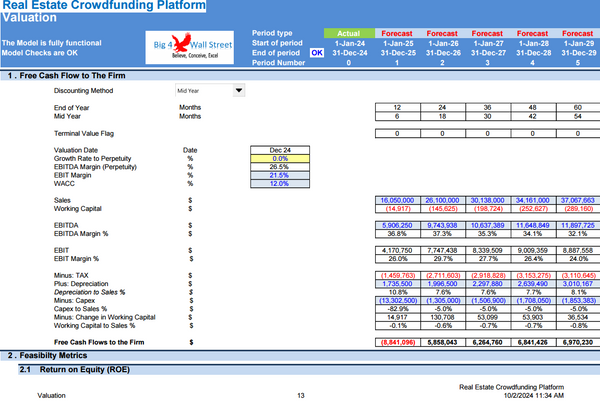Click the EBITDA Margin (Perpetuity) 26.5% cell
This screenshot has width=600, height=415.
[x=279, y=166]
